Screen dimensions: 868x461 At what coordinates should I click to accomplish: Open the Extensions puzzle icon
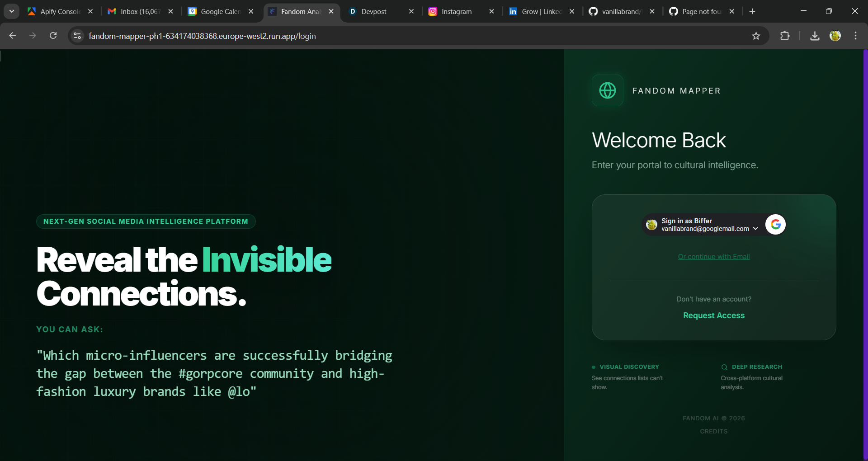pyautogui.click(x=785, y=36)
